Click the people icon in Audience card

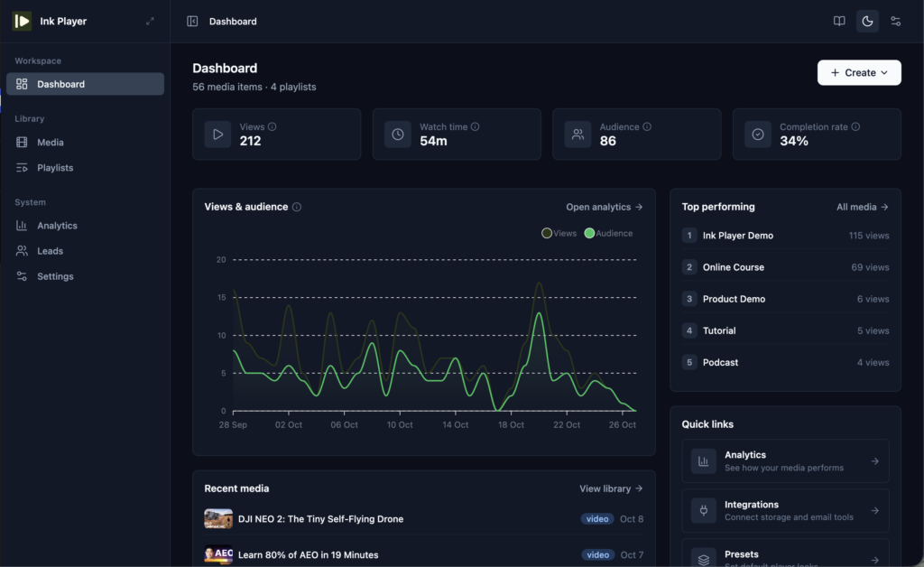(578, 135)
